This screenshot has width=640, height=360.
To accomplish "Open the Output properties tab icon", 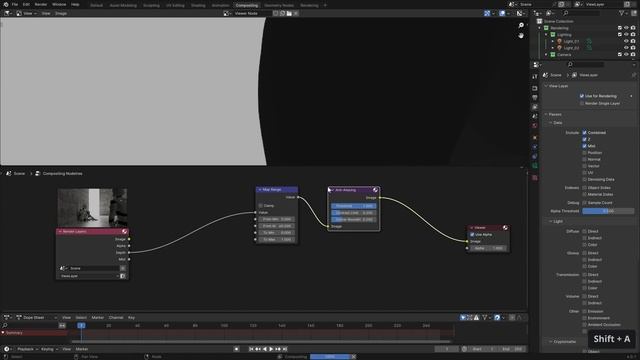I will [x=535, y=98].
